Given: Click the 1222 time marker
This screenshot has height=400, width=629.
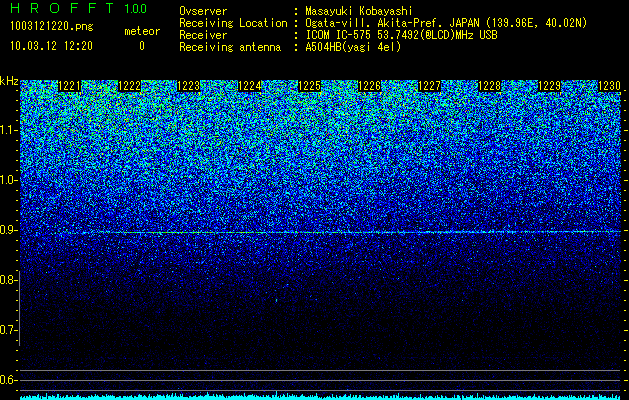Looking at the screenshot, I should coord(130,86).
